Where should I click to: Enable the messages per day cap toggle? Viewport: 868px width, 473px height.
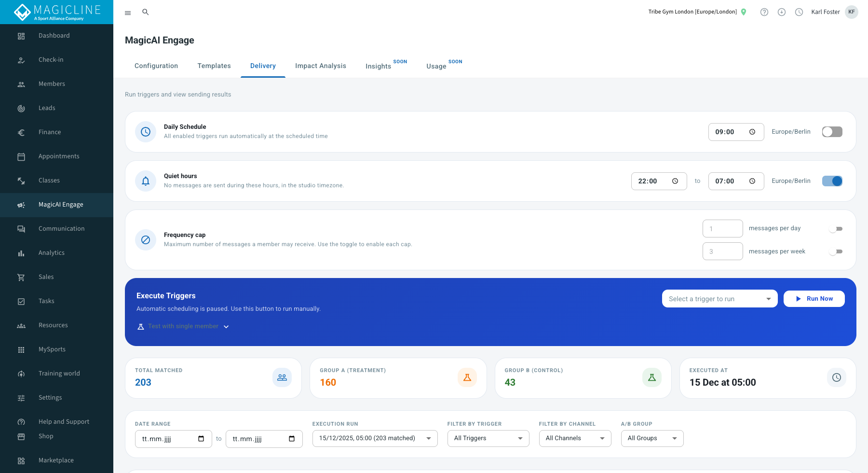pyautogui.click(x=836, y=229)
